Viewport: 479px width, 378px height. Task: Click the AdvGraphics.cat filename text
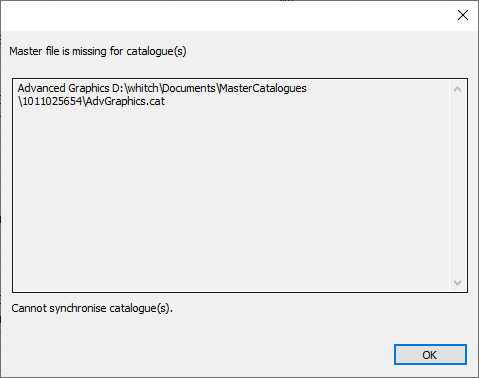125,101
